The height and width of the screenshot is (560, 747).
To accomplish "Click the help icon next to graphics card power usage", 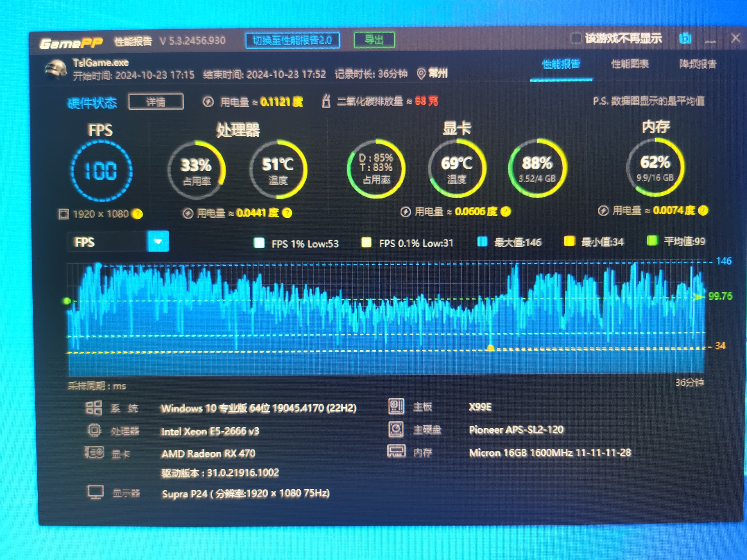I will pyautogui.click(x=506, y=211).
